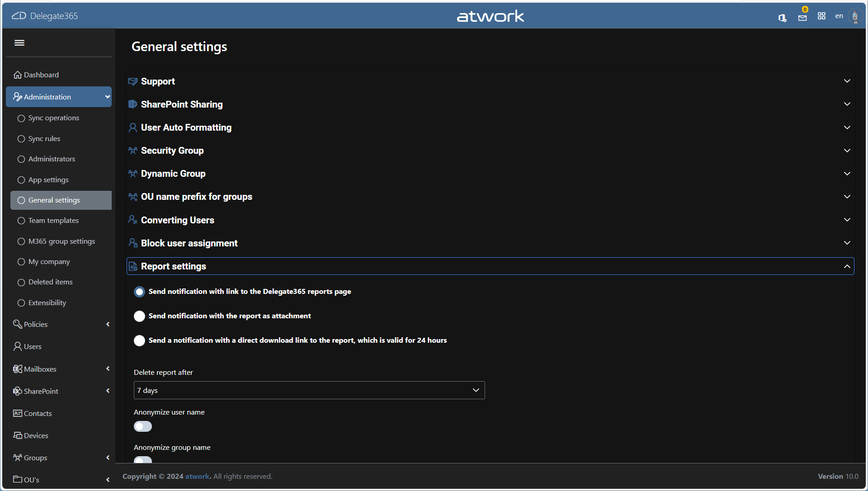The width and height of the screenshot is (868, 491).
Task: Collapse the Administration menu arrow
Action: click(x=108, y=97)
